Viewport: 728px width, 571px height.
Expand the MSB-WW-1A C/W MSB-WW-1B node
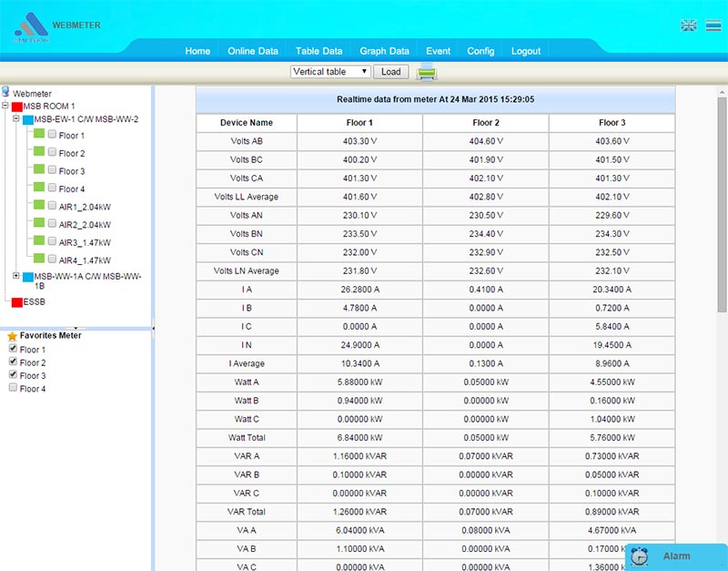point(15,276)
